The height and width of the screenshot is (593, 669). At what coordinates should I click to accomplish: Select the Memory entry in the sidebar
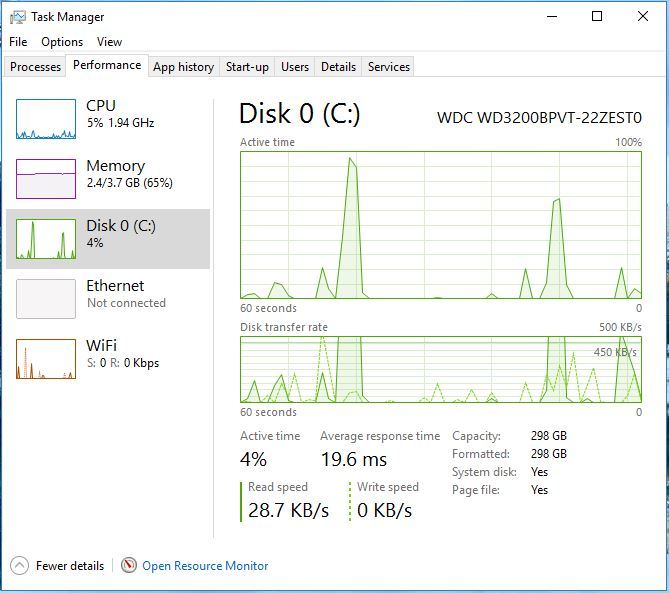coord(108,179)
